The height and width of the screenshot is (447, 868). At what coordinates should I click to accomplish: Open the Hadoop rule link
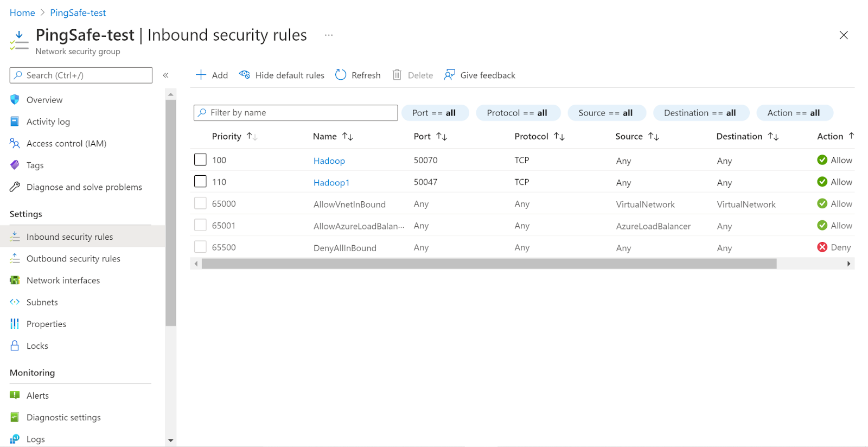[329, 161]
